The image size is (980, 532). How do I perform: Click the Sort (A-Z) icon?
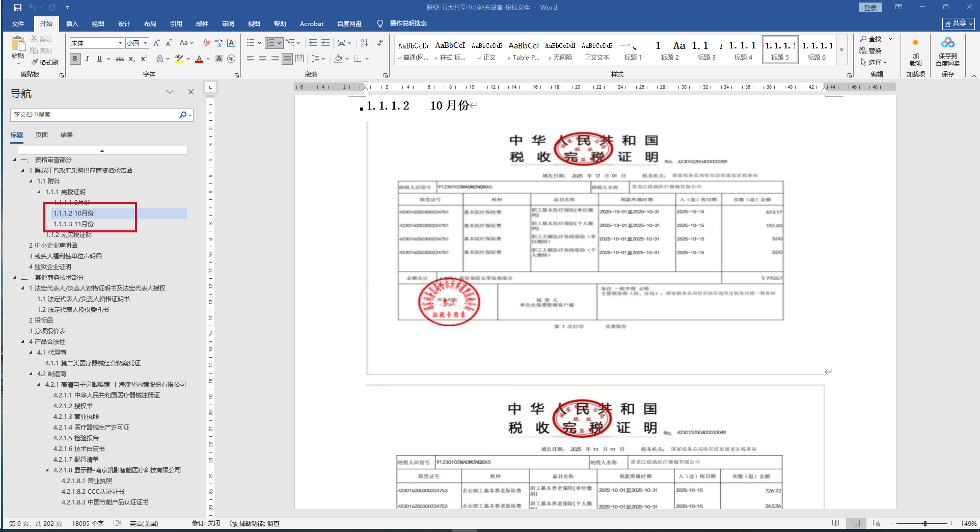click(x=364, y=43)
